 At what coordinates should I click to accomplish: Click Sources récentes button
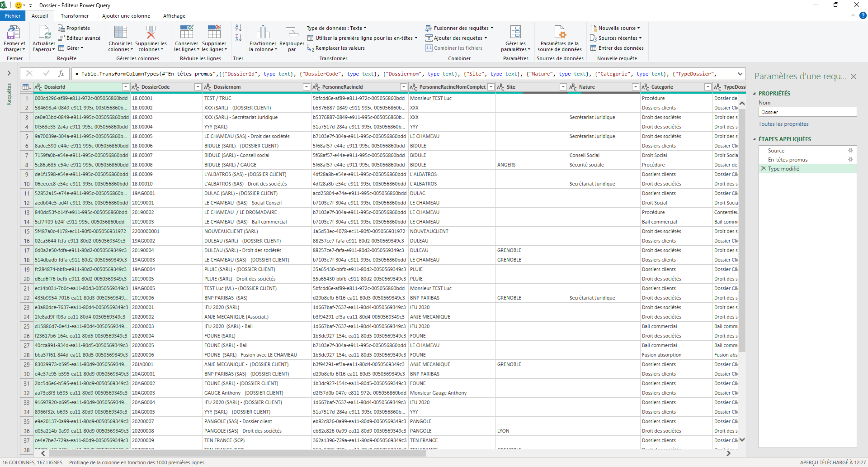[x=616, y=38]
